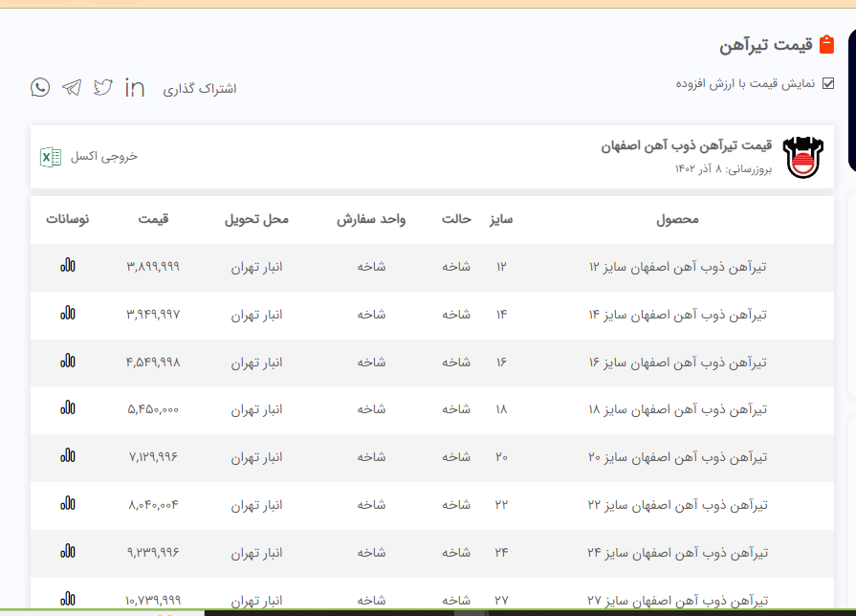This screenshot has height=616, width=856.
Task: Click the محصول column header
Action: point(677,220)
